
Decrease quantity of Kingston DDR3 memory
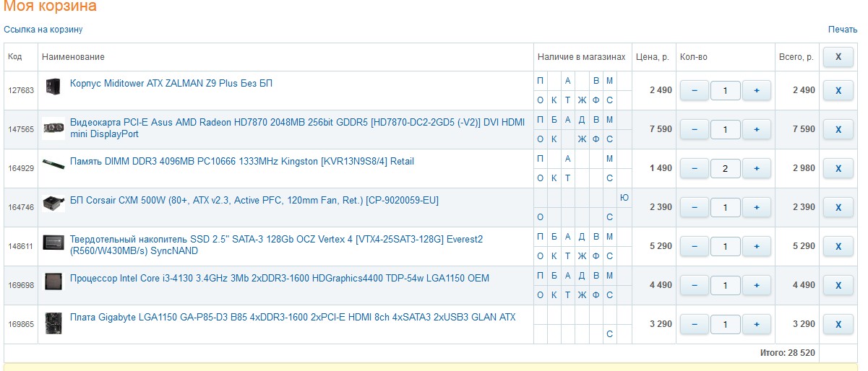point(695,169)
